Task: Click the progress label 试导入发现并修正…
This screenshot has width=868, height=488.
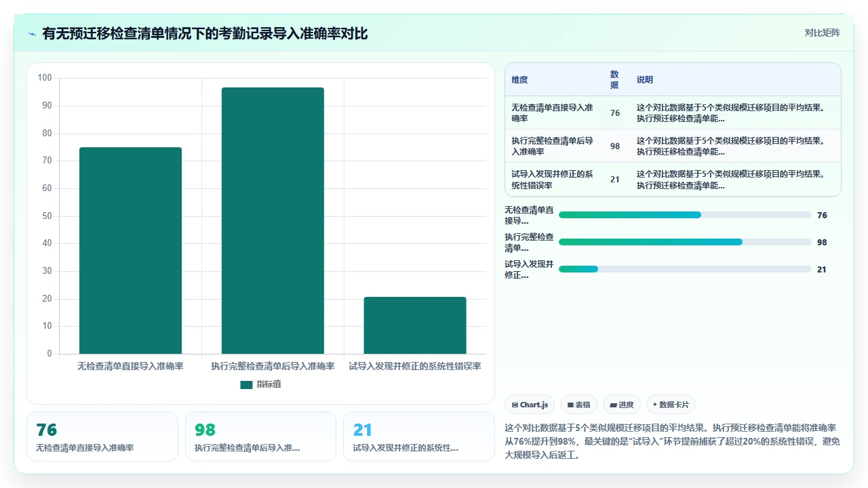Action: point(530,269)
